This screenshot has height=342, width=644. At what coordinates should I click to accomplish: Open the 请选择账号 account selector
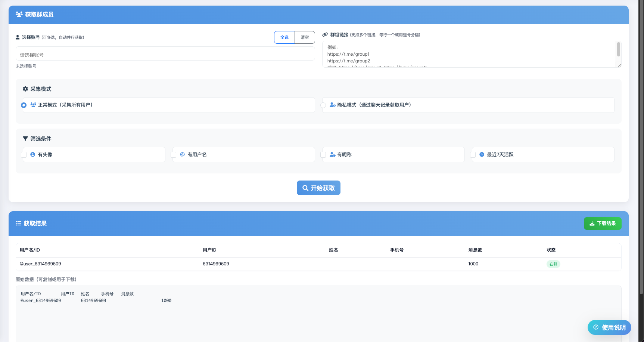point(165,55)
